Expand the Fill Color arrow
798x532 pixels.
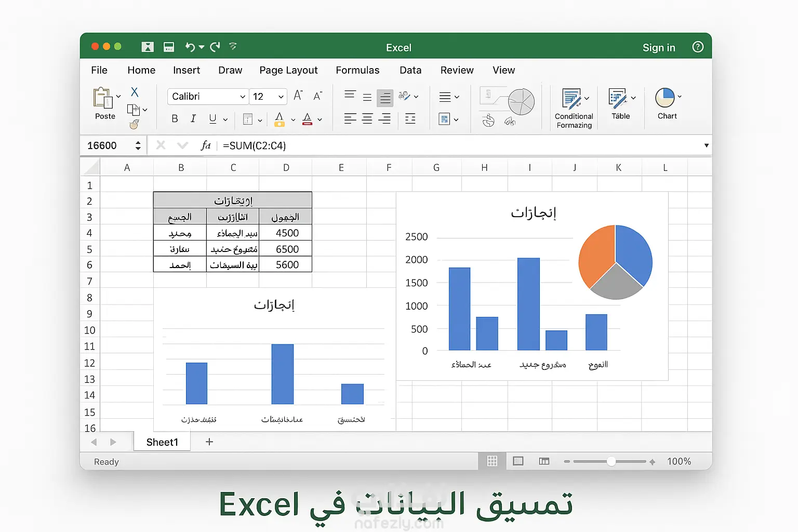(293, 119)
